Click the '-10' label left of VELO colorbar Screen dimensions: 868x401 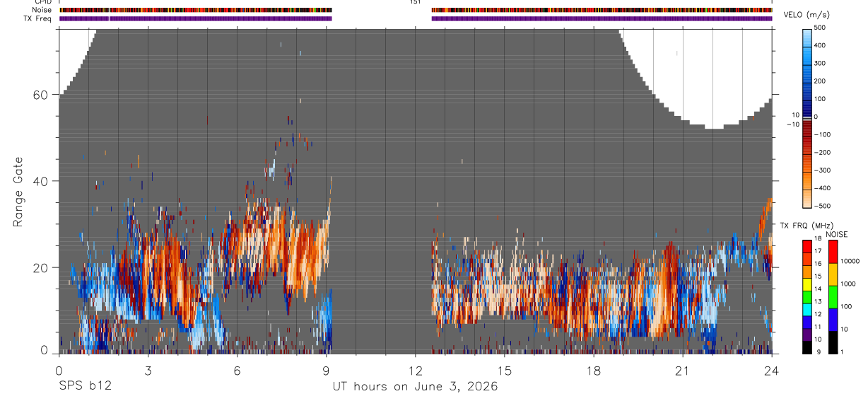coord(793,124)
